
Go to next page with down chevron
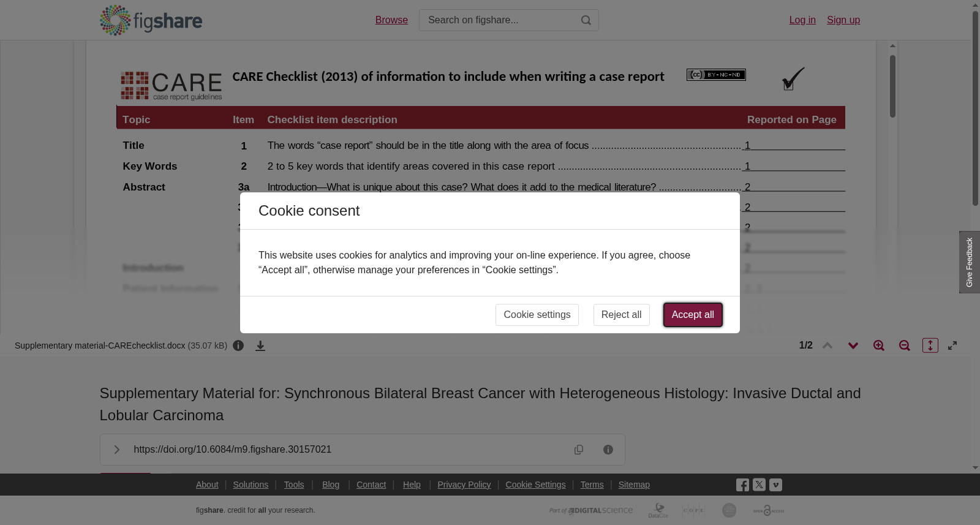pyautogui.click(x=853, y=346)
